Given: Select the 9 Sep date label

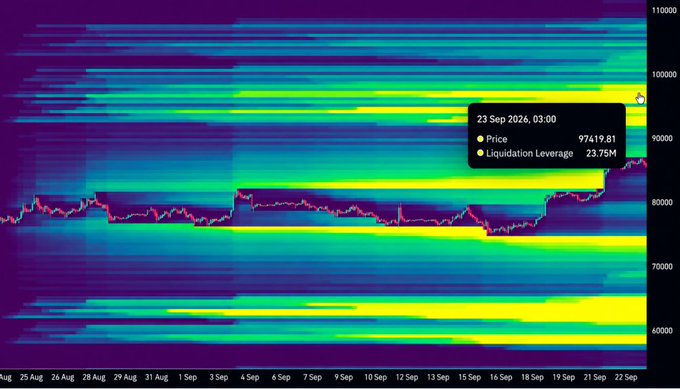Looking at the screenshot, I should point(343,377).
